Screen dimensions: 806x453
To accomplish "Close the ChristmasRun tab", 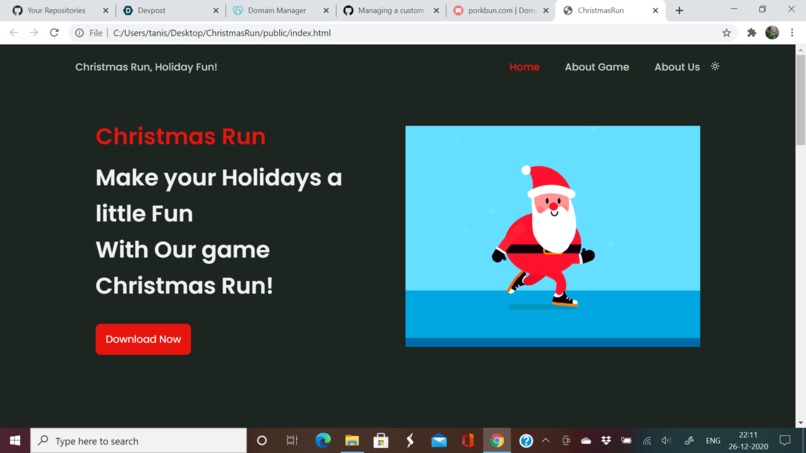I will tap(655, 10).
